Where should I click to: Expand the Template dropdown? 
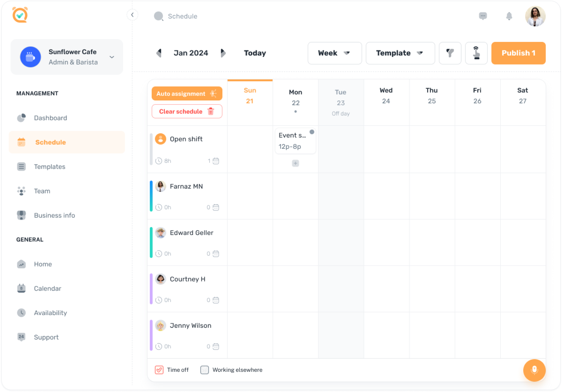(x=400, y=53)
